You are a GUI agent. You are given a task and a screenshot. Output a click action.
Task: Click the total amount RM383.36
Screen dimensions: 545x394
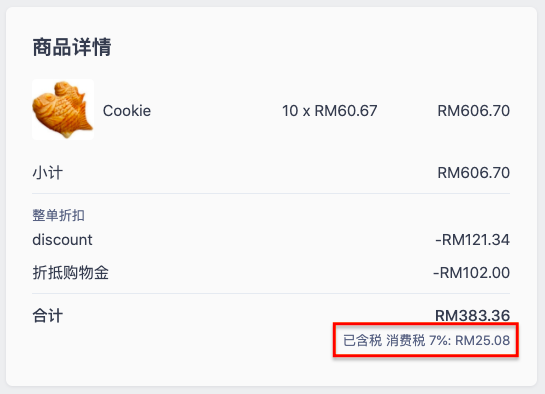[472, 315]
